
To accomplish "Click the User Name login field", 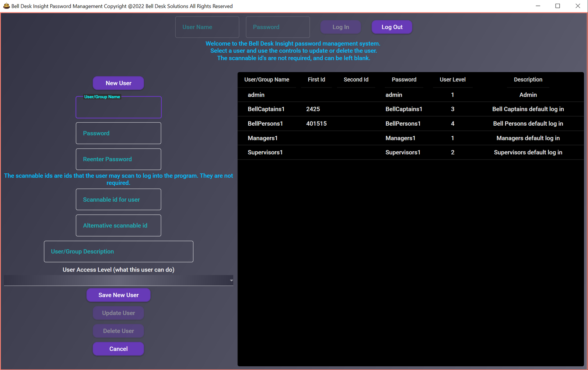I will [207, 27].
